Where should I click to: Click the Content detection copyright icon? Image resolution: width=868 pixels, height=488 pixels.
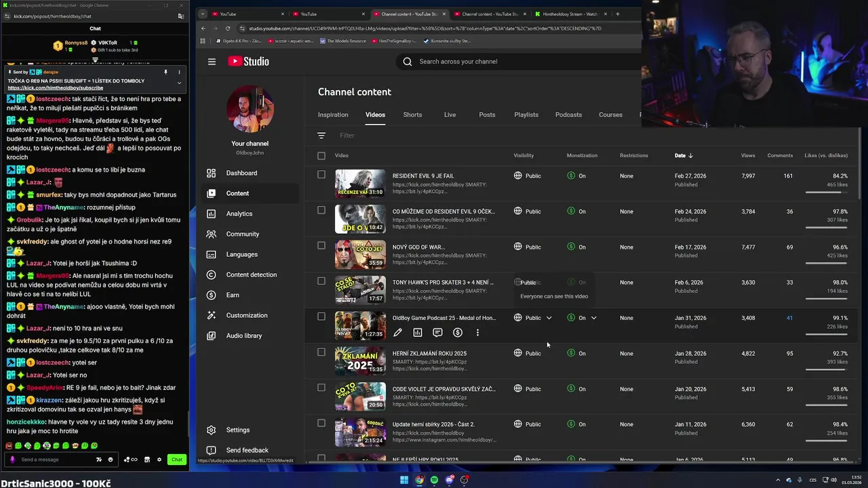click(212, 274)
